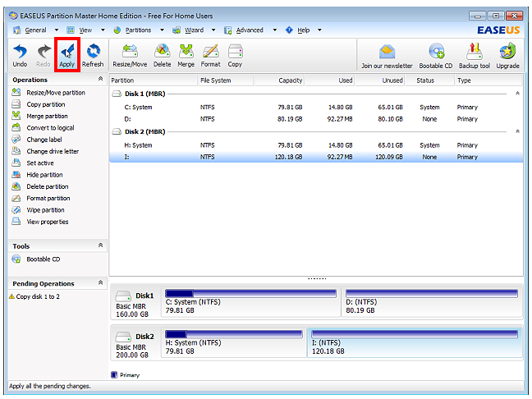The height and width of the screenshot is (399, 532).
Task: Choose Copy partition operation
Action: tap(39, 104)
